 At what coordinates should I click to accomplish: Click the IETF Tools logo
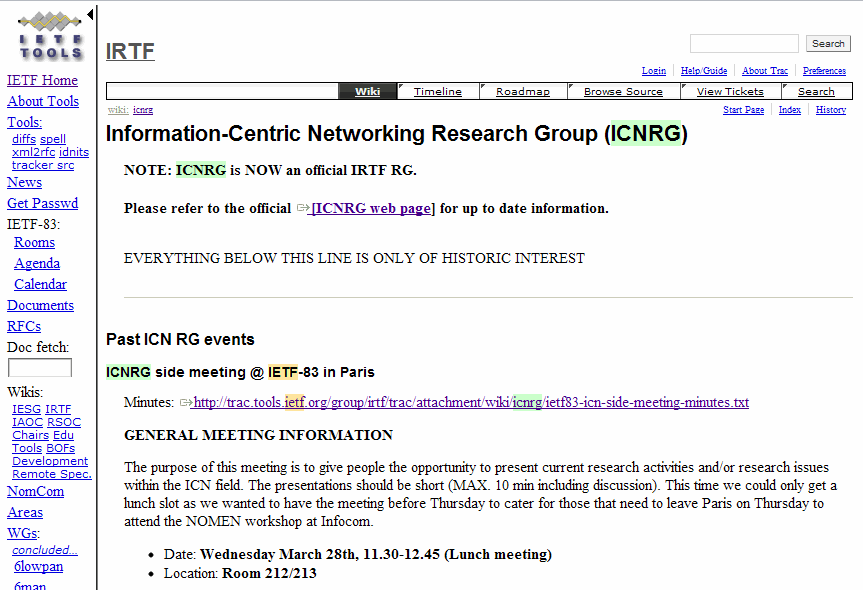click(50, 36)
